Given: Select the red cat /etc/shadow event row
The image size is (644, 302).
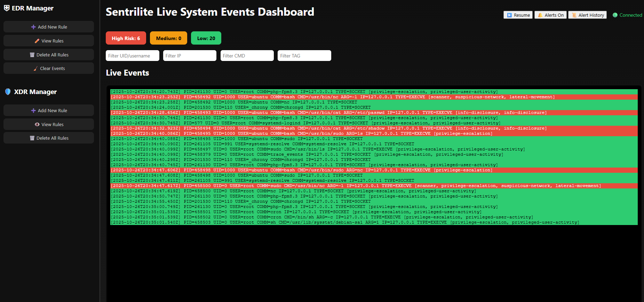Looking at the screenshot, I should coord(374,129).
